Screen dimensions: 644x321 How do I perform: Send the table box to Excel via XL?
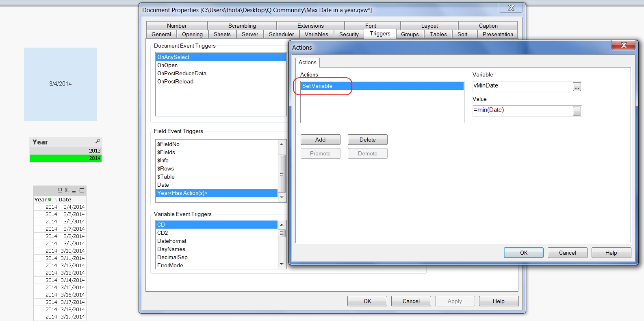coord(67,190)
